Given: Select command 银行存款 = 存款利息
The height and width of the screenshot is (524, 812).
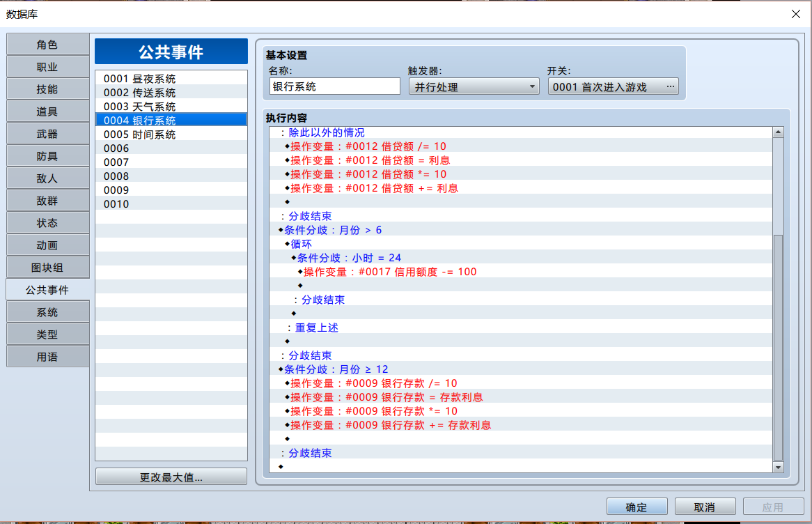Looking at the screenshot, I should [x=521, y=398].
